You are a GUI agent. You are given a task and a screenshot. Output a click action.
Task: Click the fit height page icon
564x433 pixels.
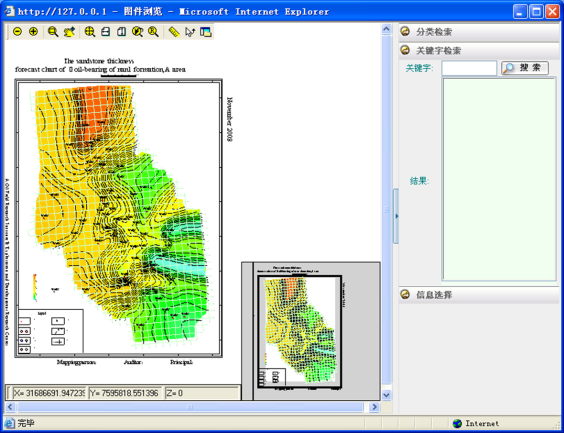pyautogui.click(x=122, y=32)
